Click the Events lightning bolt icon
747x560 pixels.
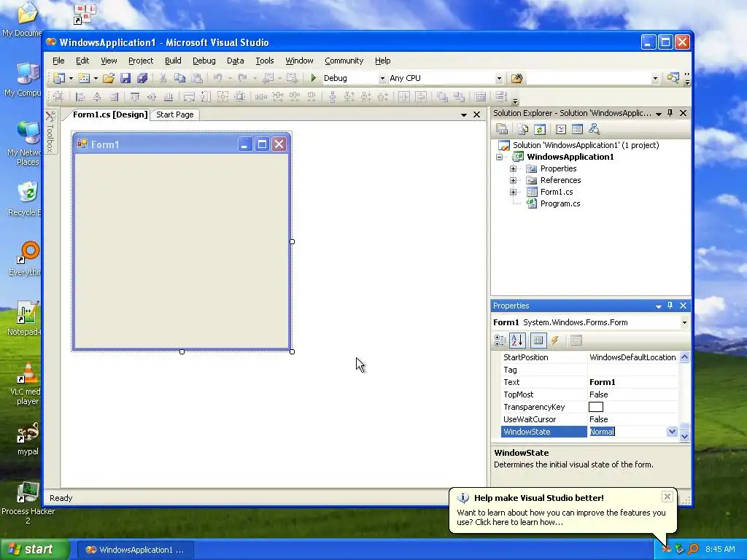point(555,341)
